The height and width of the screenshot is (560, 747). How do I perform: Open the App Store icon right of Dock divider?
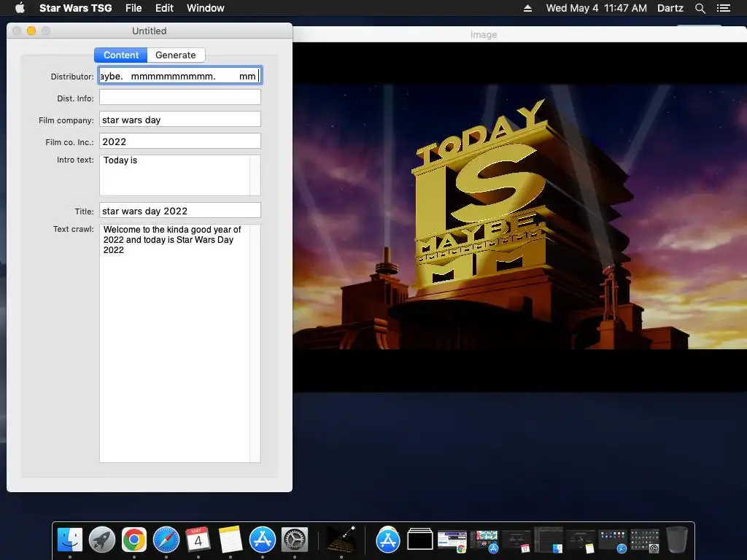click(x=388, y=540)
